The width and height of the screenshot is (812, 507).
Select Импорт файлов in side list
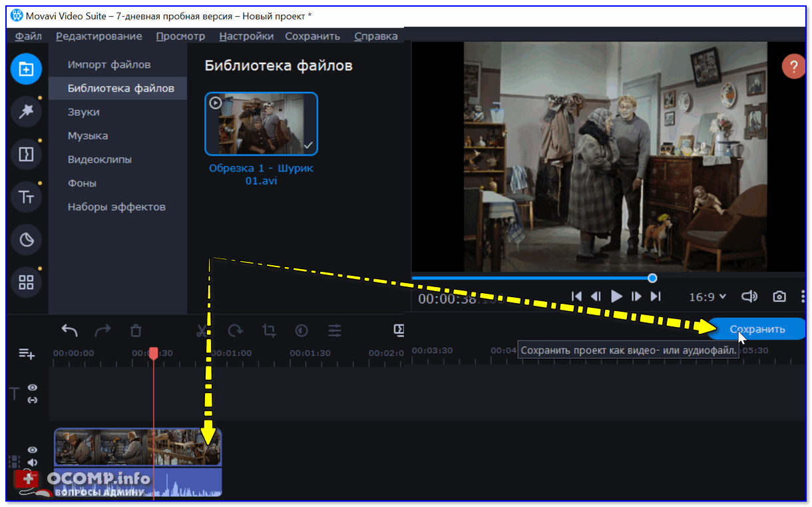pyautogui.click(x=109, y=65)
